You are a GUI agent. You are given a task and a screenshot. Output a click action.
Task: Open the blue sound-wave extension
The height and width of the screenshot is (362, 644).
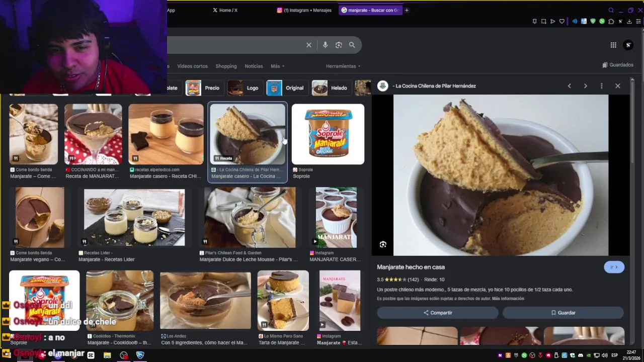pos(575,21)
